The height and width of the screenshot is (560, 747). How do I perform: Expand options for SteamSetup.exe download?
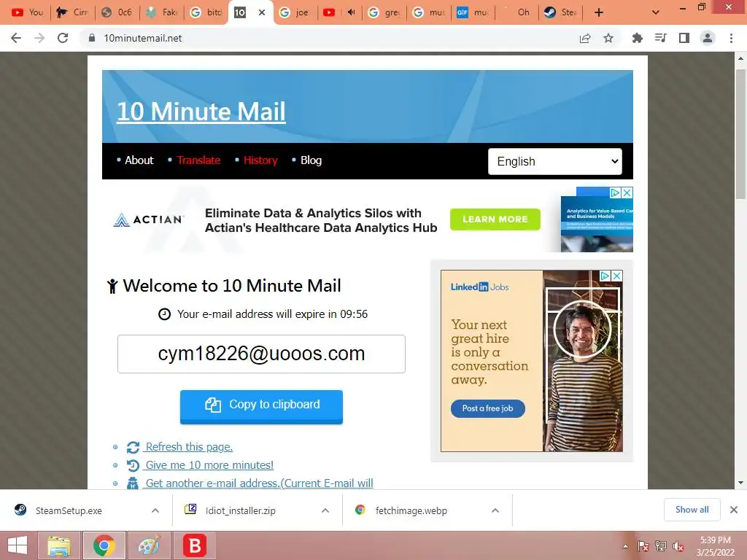(x=155, y=510)
